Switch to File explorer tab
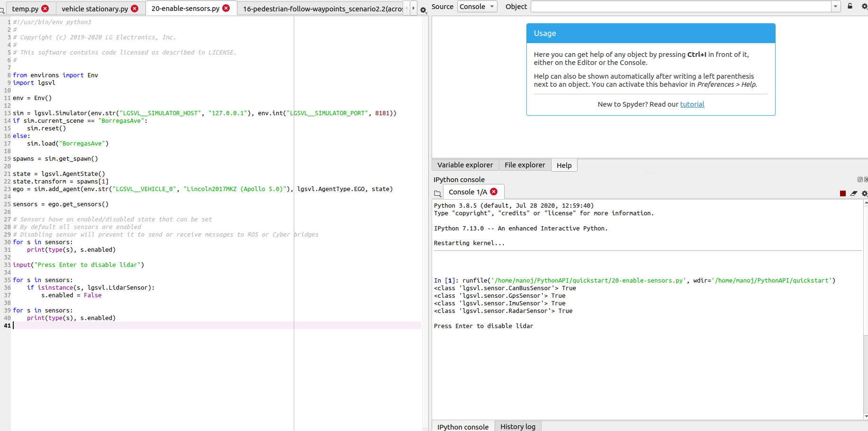 tap(524, 165)
